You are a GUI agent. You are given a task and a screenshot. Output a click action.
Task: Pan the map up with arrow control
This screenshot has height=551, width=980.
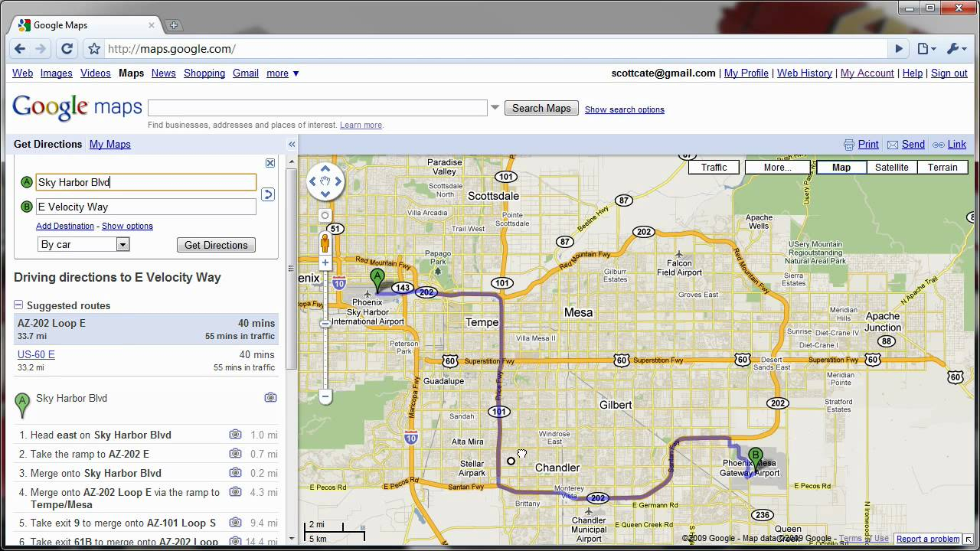325,168
